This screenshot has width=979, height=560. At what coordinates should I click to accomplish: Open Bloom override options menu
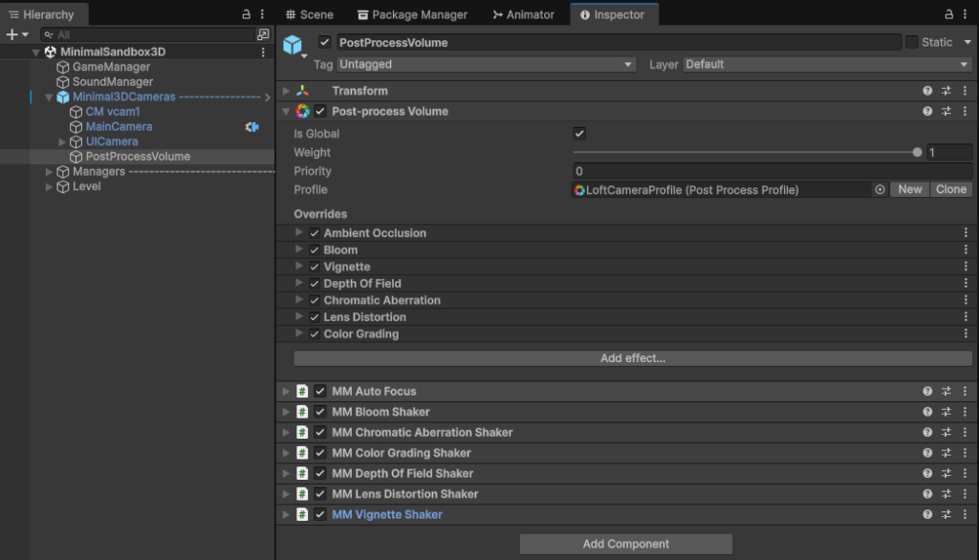pyautogui.click(x=966, y=250)
